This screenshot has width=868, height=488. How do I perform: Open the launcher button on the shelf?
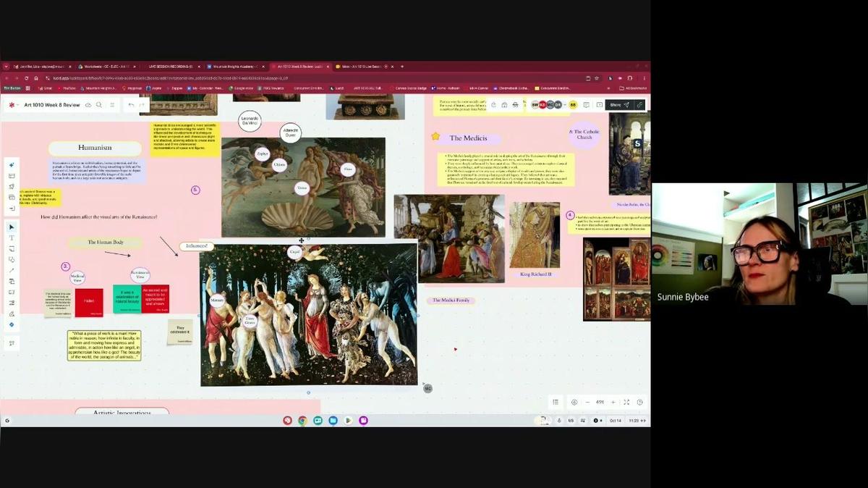pyautogui.click(x=7, y=421)
